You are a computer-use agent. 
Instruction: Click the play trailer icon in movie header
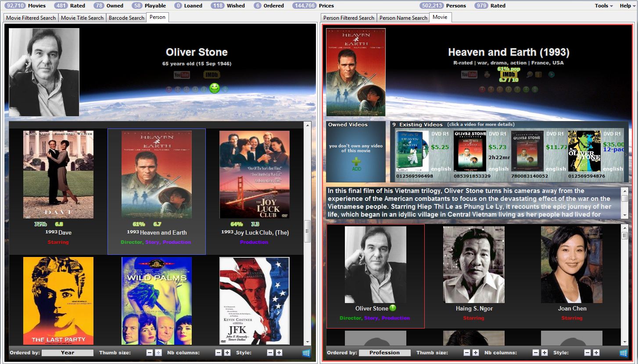552,75
